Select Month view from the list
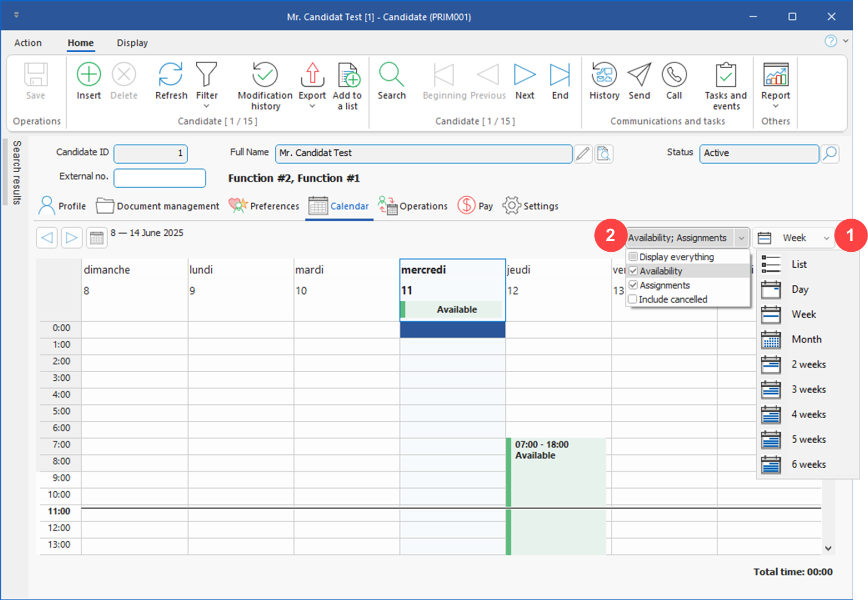Viewport: 868px width, 600px height. [806, 339]
